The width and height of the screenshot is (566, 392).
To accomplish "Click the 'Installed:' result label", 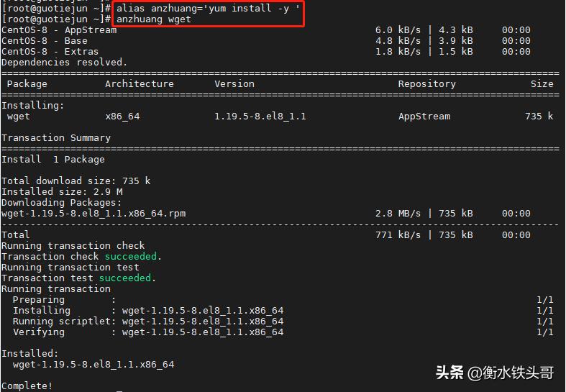I will (30, 354).
